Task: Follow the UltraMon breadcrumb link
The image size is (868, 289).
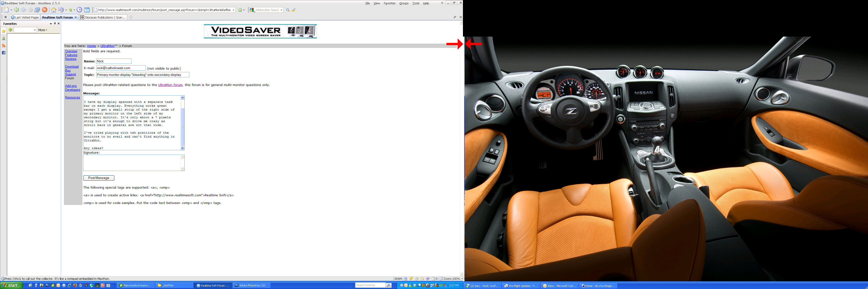Action: 108,46
